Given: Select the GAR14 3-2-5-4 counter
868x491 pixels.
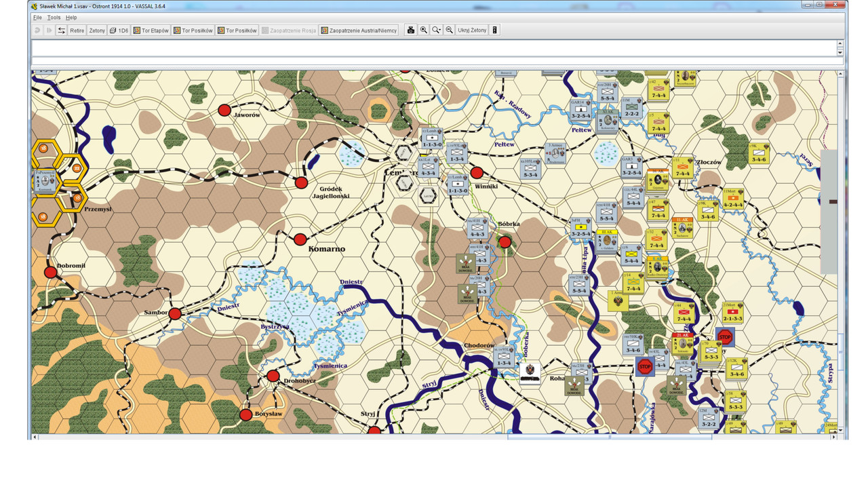Looking at the screenshot, I should pyautogui.click(x=582, y=110).
